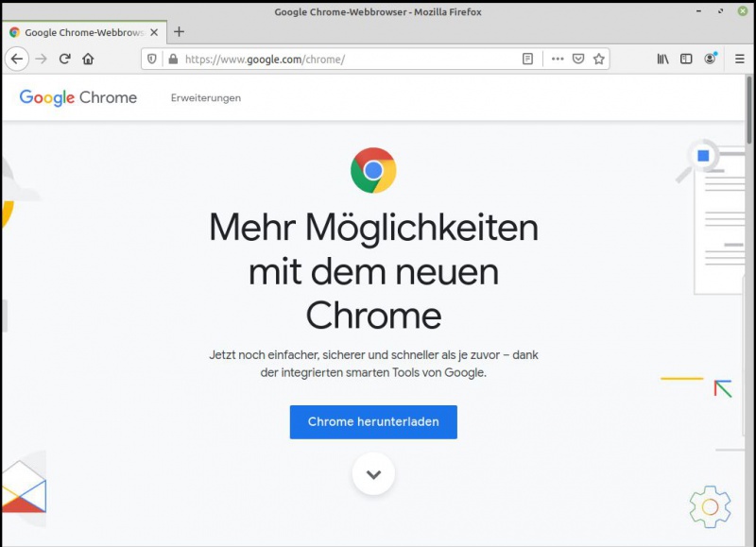Click the Chrome herunterladen button
Screen dimensions: 756x547
point(373,421)
